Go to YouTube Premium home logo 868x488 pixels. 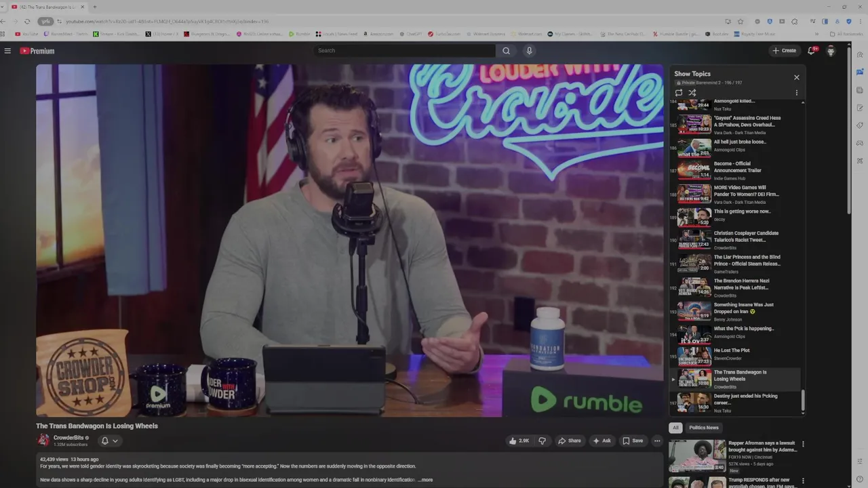(37, 51)
